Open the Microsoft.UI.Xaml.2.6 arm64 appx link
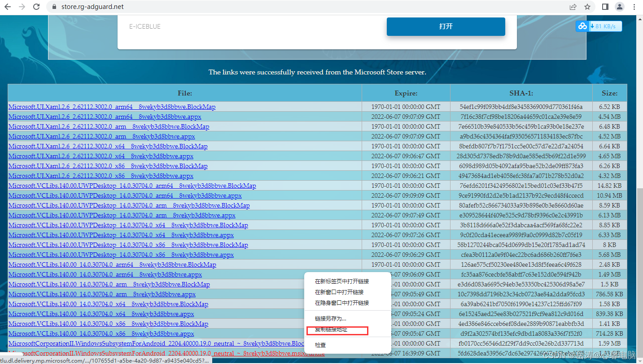Viewport: 643px width, 364px height. (x=105, y=117)
